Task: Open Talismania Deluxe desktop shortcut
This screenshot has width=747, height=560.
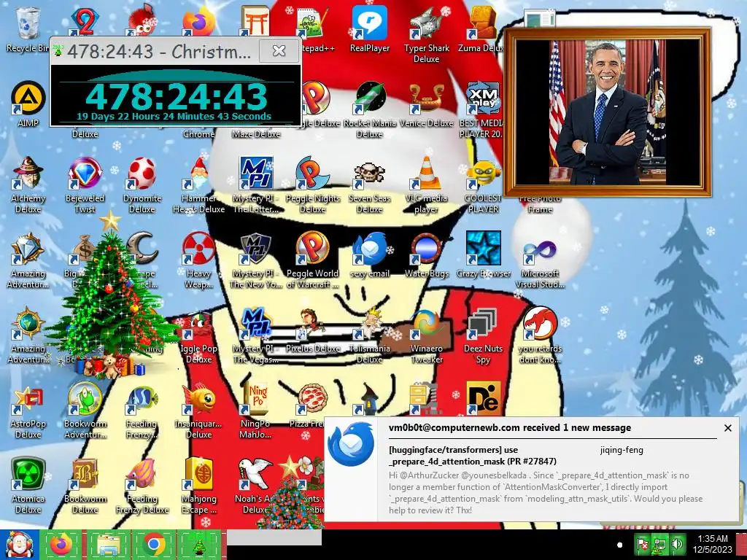Action: click(x=370, y=335)
